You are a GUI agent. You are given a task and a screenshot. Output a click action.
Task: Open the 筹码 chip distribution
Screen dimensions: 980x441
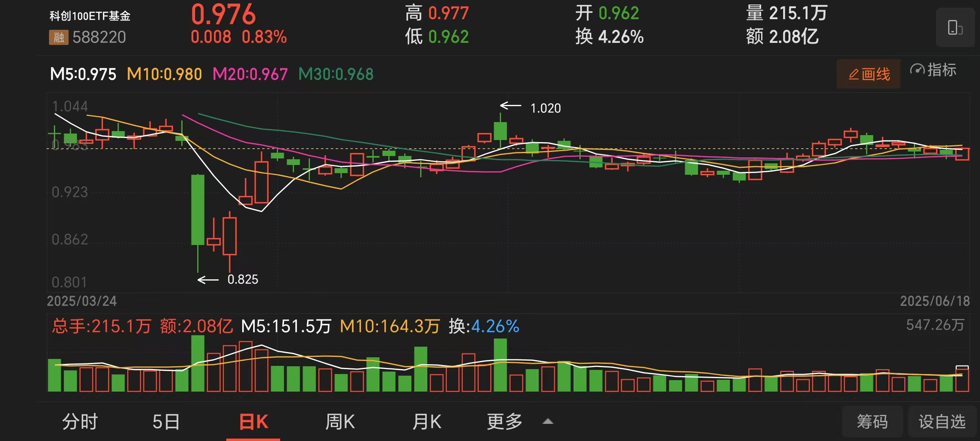tap(872, 422)
